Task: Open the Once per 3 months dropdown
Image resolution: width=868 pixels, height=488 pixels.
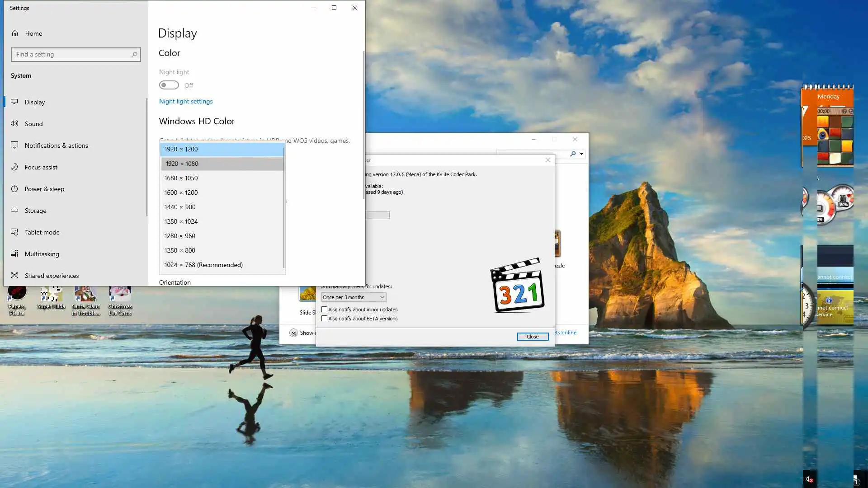Action: pos(354,297)
